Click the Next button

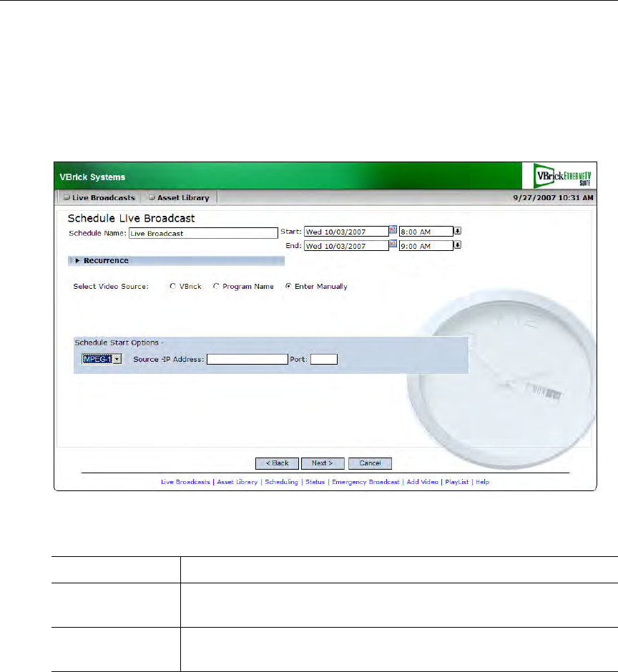click(x=323, y=463)
